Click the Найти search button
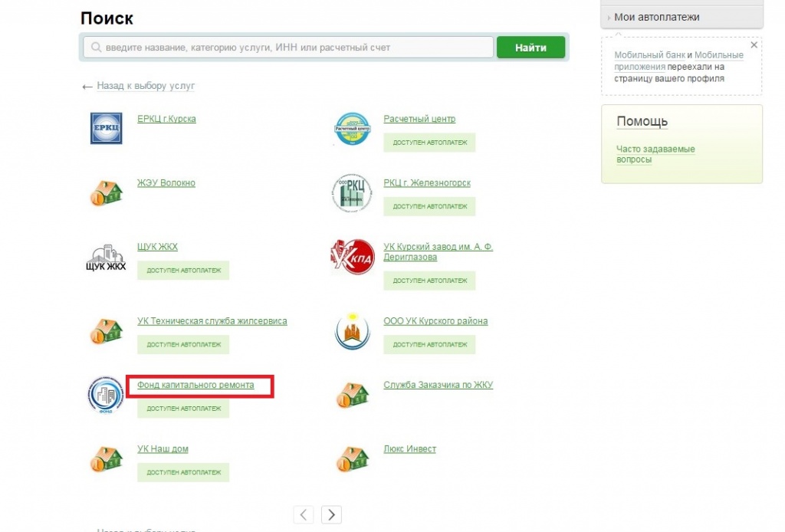 pos(530,48)
